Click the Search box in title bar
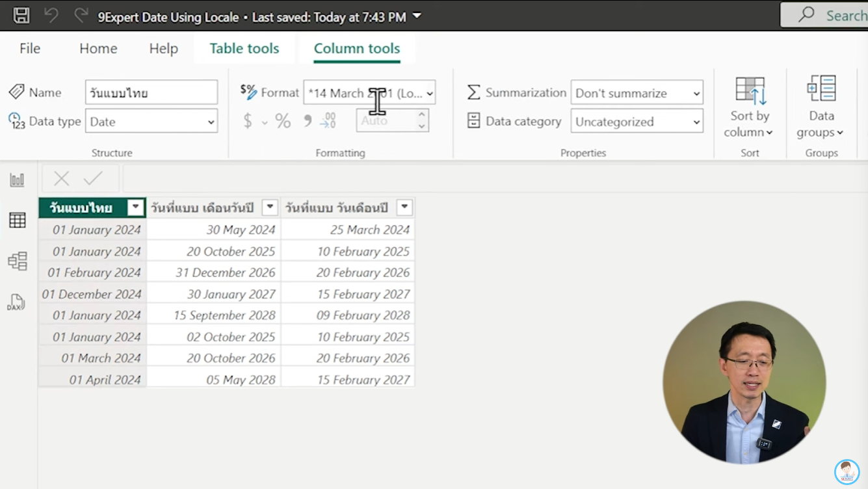 pos(826,16)
